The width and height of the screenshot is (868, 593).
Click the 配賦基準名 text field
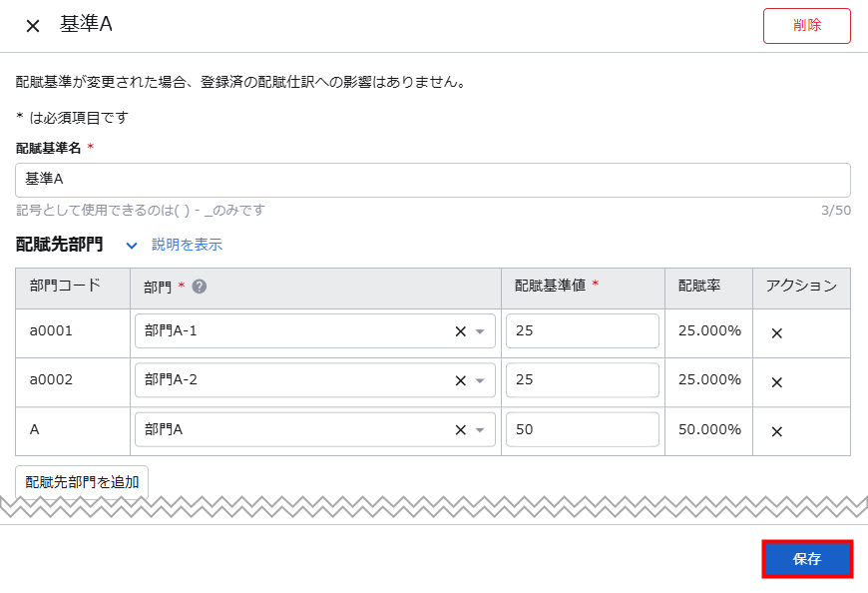click(x=433, y=180)
